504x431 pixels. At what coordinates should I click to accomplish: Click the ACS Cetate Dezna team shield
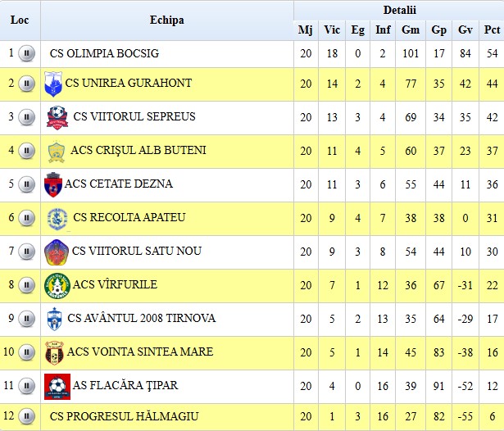tap(53, 184)
